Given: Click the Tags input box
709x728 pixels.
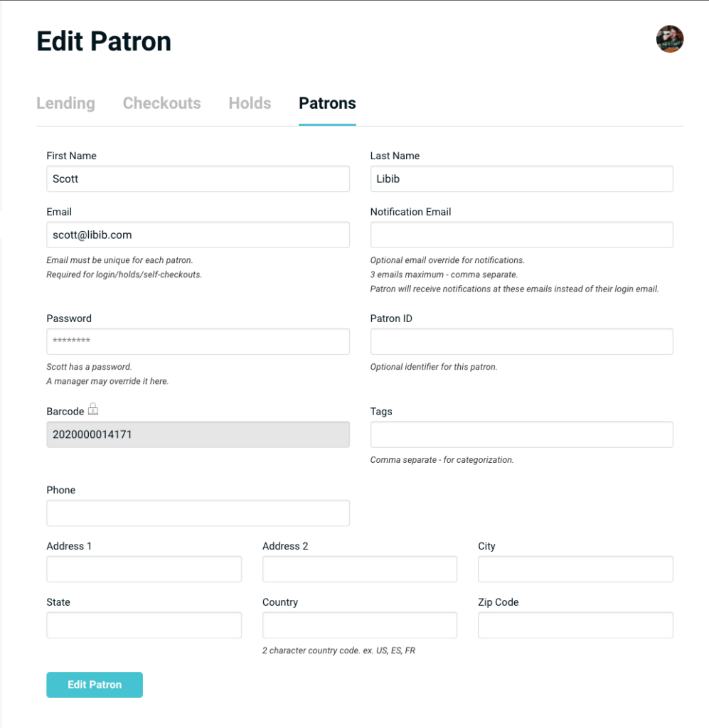Looking at the screenshot, I should (521, 434).
